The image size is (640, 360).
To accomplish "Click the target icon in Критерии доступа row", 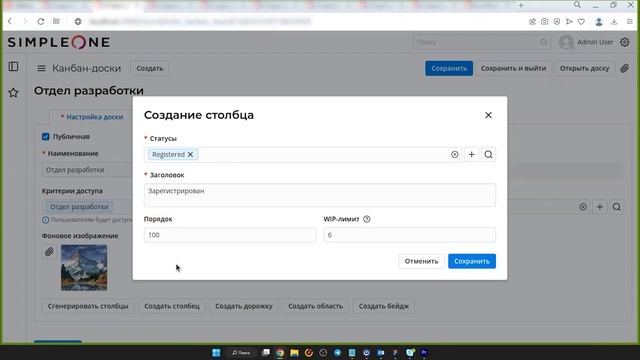I will click(583, 207).
